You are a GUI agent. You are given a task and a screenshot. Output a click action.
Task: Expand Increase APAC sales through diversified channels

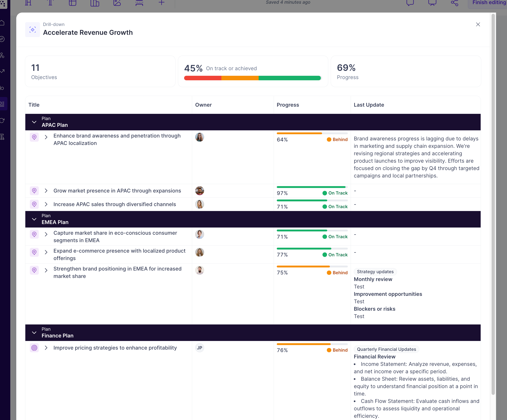46,204
